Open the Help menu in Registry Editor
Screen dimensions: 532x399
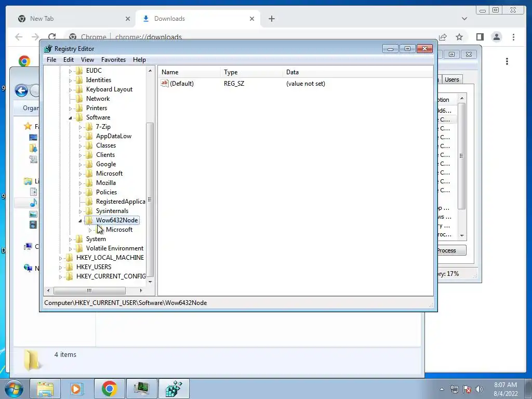pyautogui.click(x=139, y=60)
